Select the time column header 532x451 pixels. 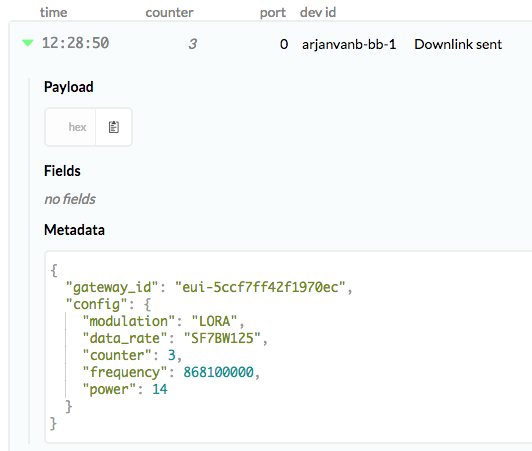click(x=54, y=13)
